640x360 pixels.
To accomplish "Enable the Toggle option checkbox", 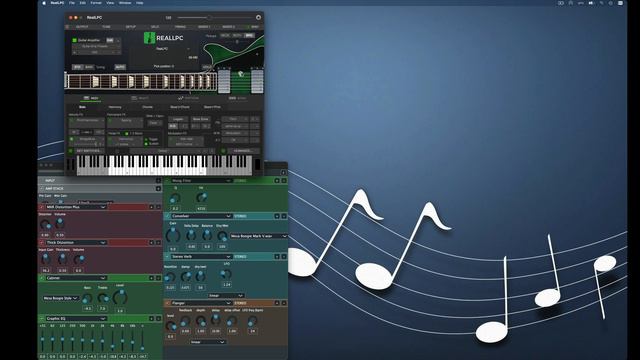I will tap(146, 139).
